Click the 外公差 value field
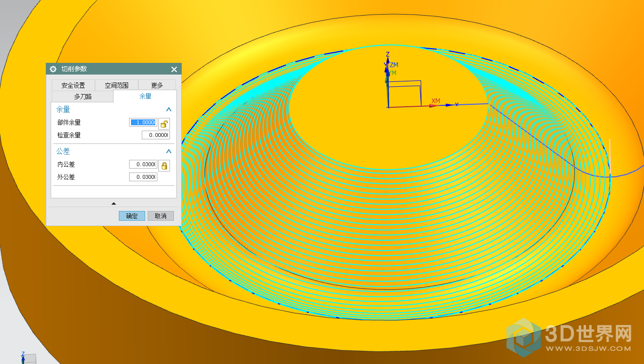The image size is (644, 364). [143, 177]
